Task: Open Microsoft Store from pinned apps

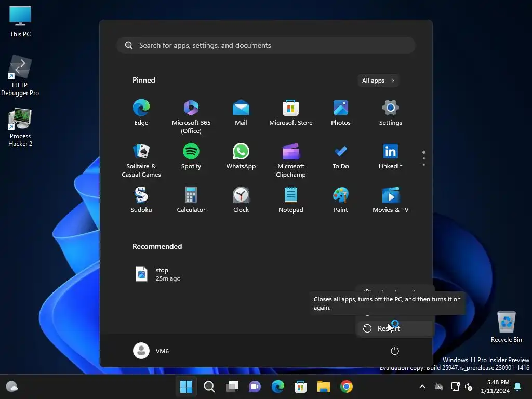Action: click(x=291, y=113)
